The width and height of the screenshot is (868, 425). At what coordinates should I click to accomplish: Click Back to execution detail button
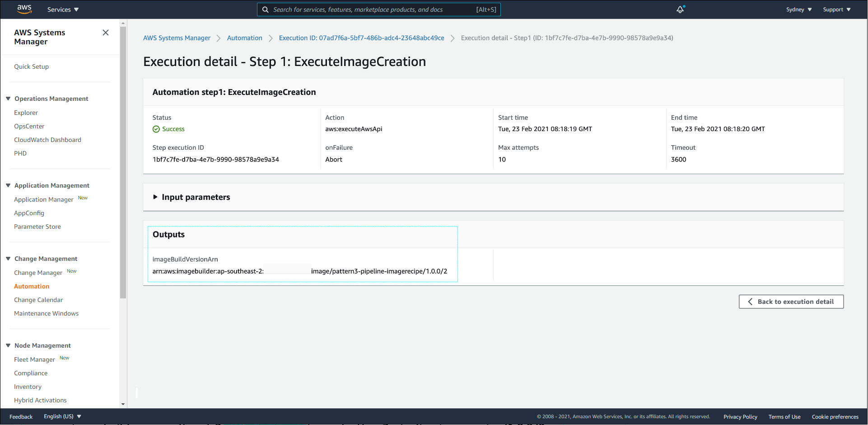(791, 302)
